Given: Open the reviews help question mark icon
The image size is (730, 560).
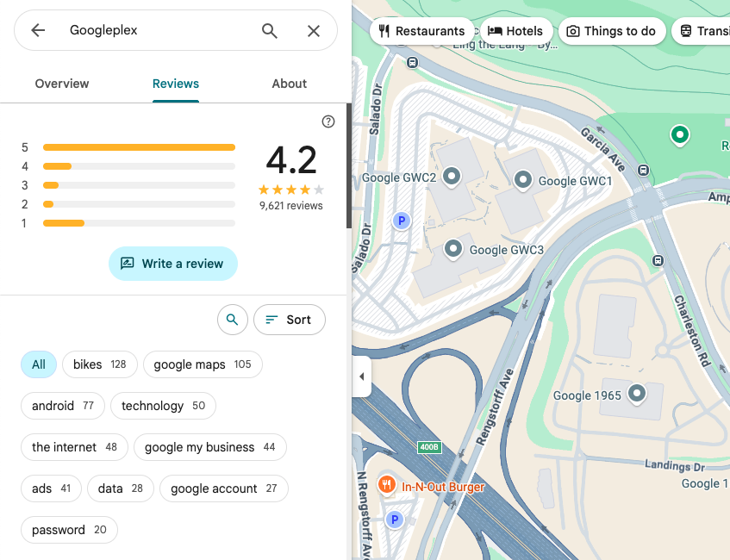Looking at the screenshot, I should [328, 121].
